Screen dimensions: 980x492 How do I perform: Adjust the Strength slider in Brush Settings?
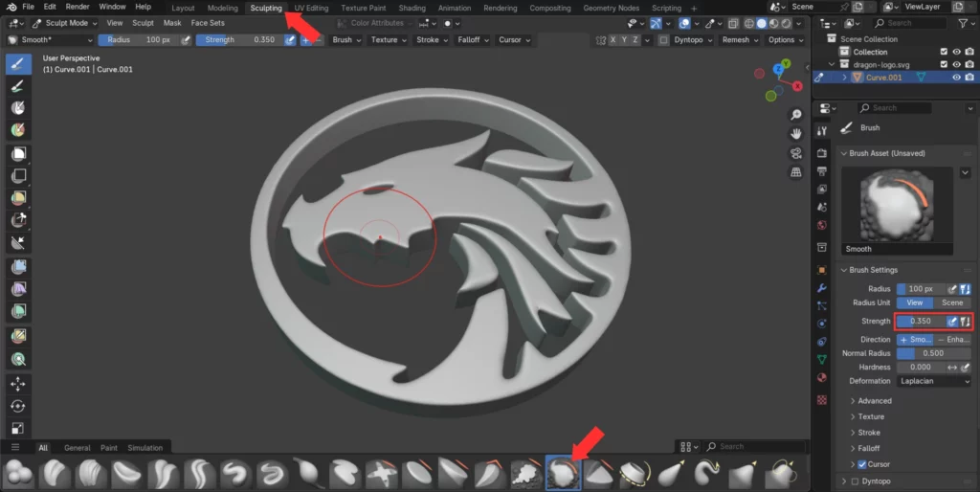tap(920, 322)
